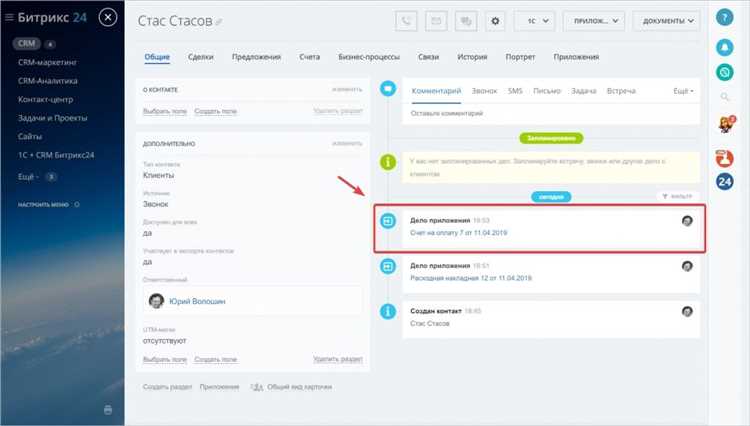Viewport: 750px width, 426px height.
Task: Switch to the Приложения tab
Action: click(x=576, y=57)
